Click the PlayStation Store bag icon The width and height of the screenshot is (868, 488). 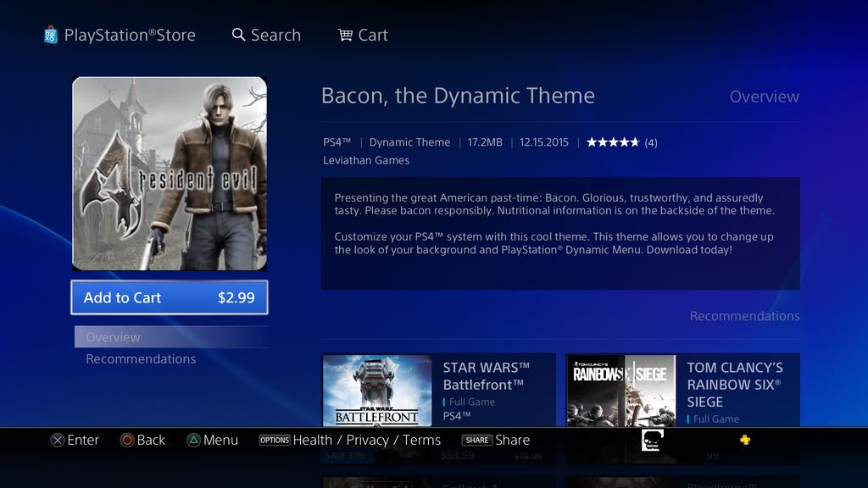[52, 35]
